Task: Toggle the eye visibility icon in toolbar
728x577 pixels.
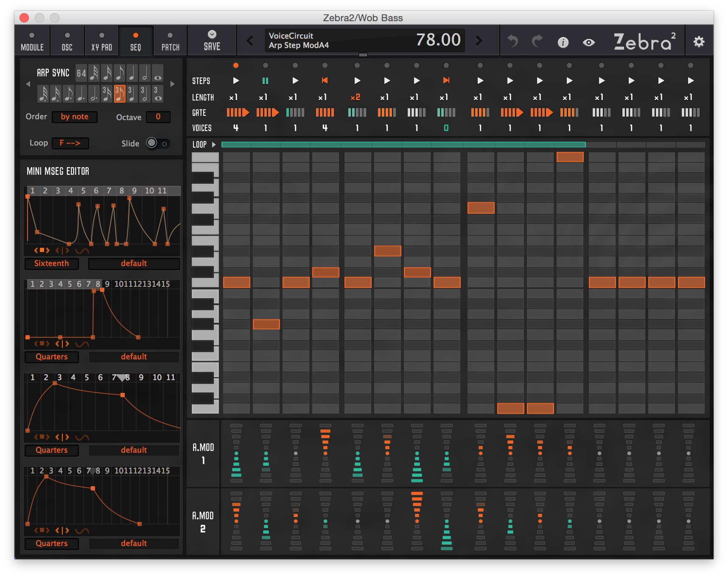Action: click(588, 42)
